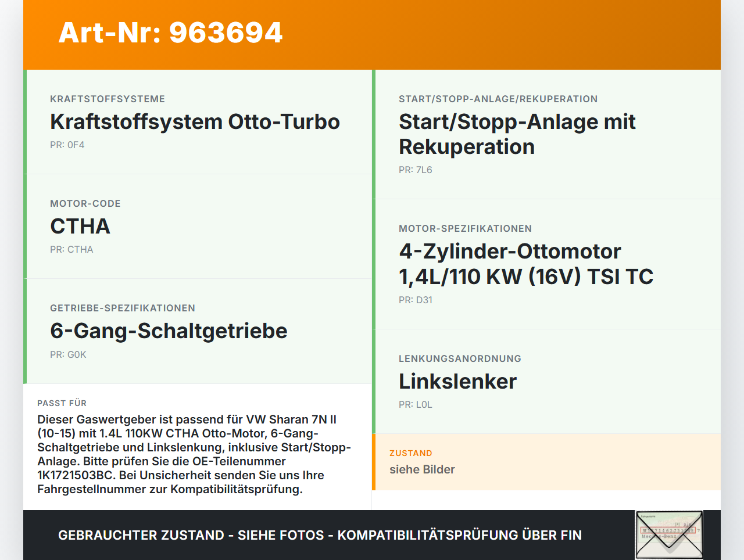Viewport: 744px width, 560px height.
Task: Click the PR: D31 code label
Action: pyautogui.click(x=415, y=300)
